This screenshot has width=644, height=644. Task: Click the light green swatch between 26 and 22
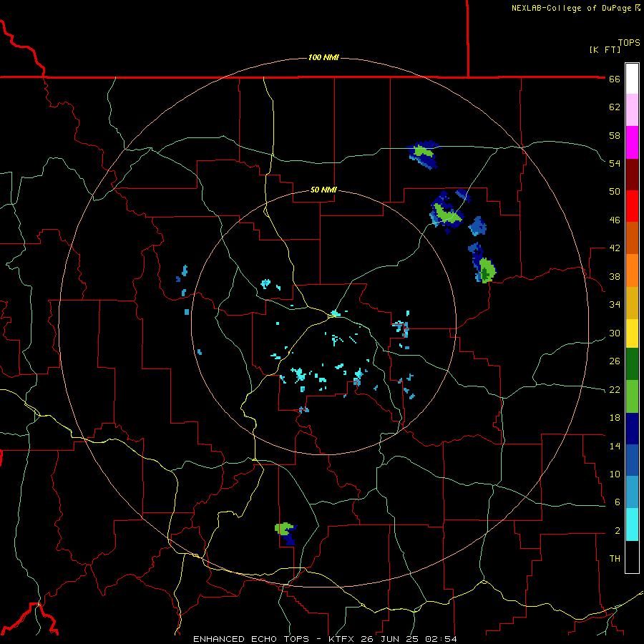(x=632, y=396)
